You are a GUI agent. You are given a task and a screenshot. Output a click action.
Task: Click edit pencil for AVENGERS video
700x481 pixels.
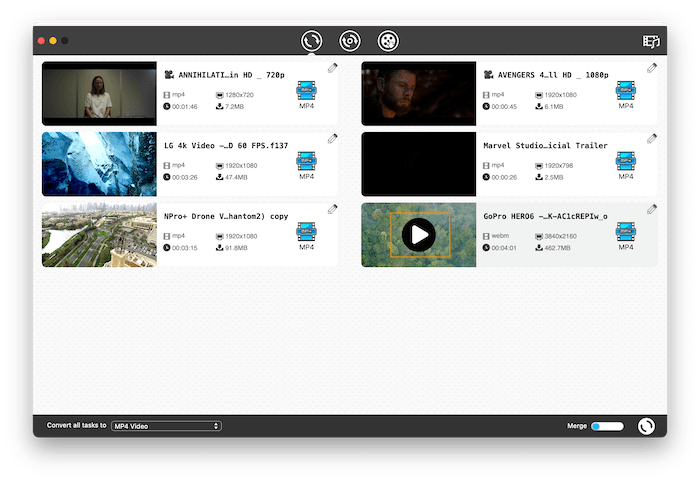(x=651, y=69)
